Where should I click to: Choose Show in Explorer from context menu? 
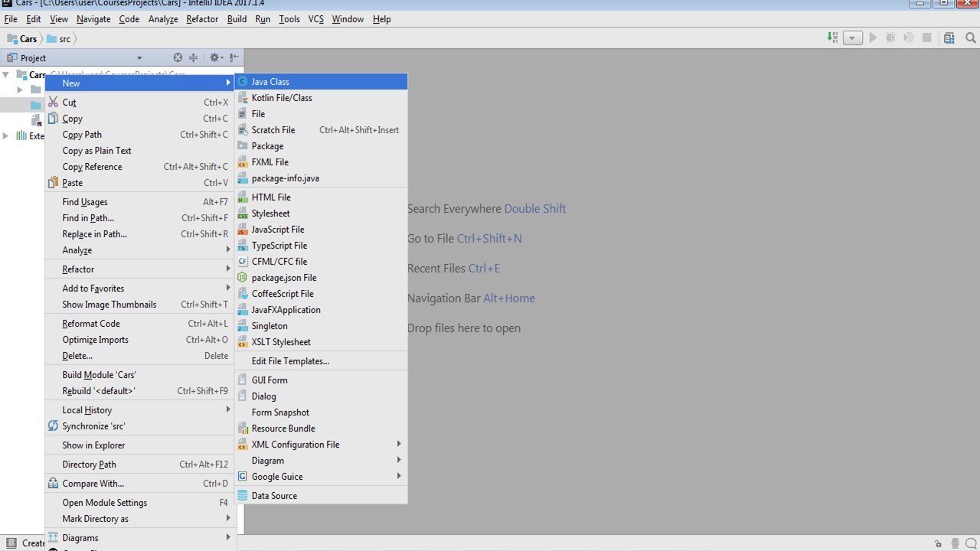tap(93, 445)
